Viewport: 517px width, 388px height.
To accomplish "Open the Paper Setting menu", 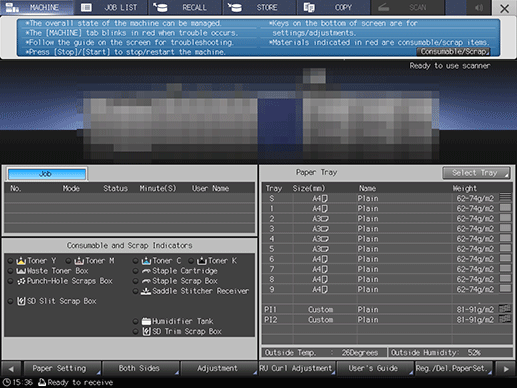I will (62, 368).
